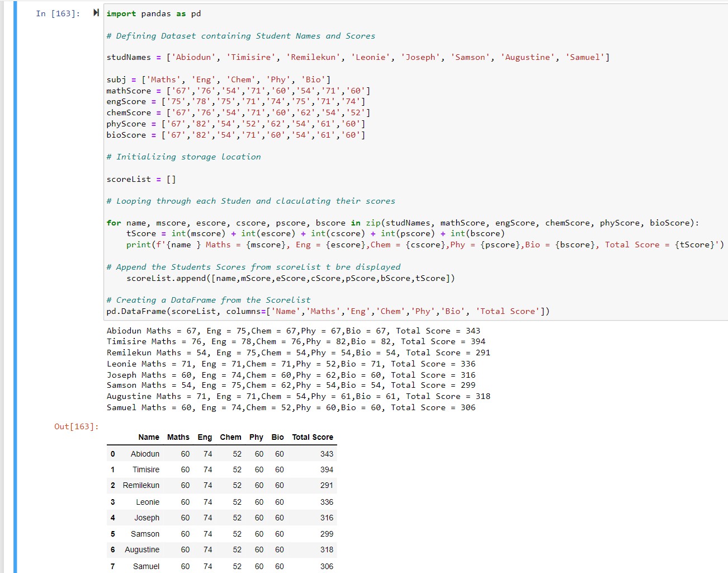
Task: Click the studNames list definition line
Action: pos(358,57)
